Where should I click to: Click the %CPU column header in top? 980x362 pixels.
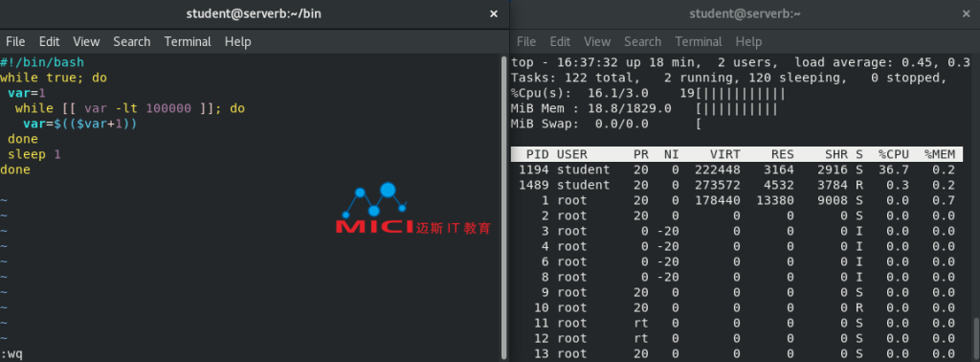pos(893,154)
